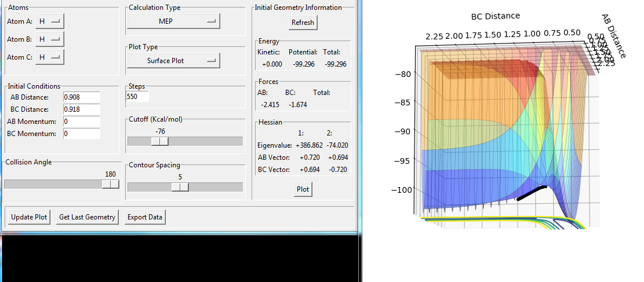Screen dimensions: 644x282
Task: Click the Contour Spacing value 5
Action: click(x=180, y=177)
